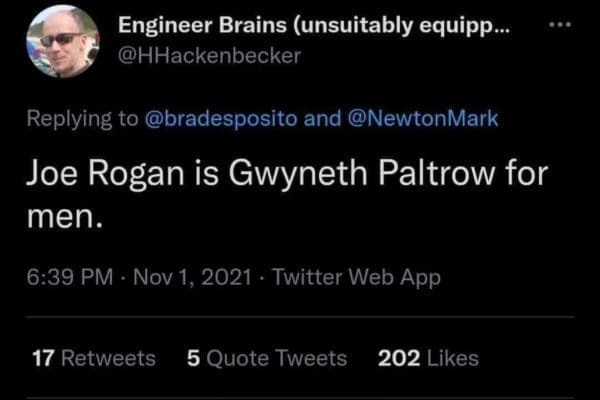Click the number 17 beside Retweets
This screenshot has width=600, height=400.
(42, 358)
